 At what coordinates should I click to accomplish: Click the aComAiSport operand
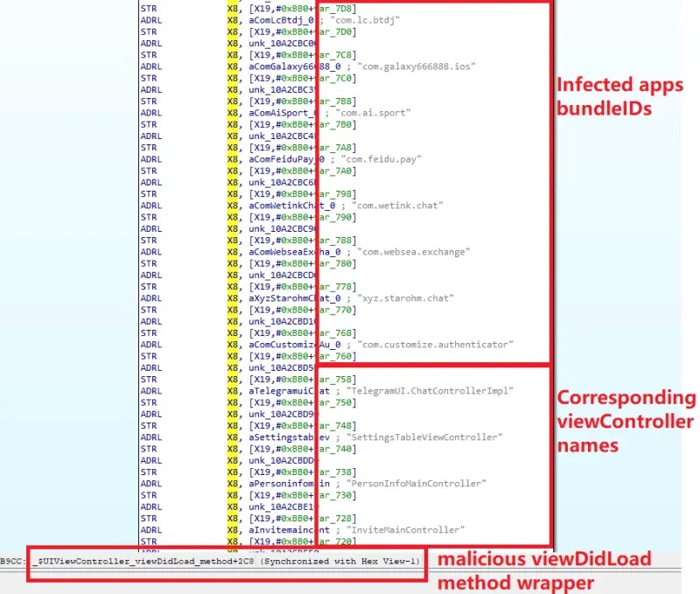click(283, 113)
